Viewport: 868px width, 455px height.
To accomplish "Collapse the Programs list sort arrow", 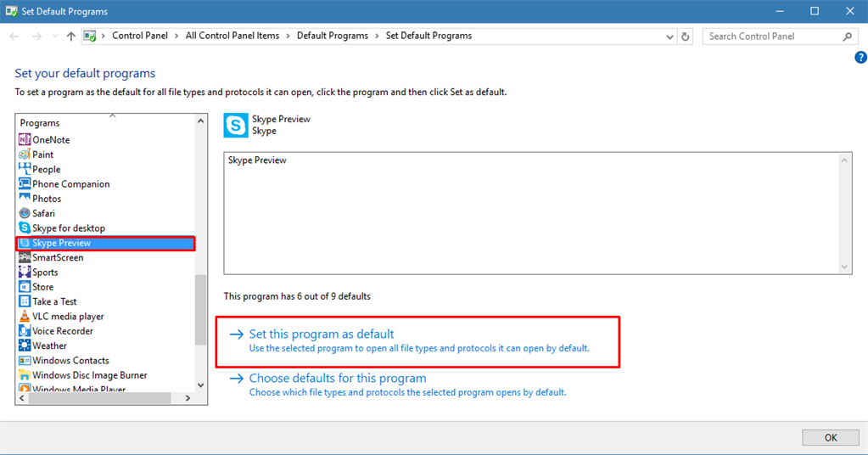I will pos(112,115).
